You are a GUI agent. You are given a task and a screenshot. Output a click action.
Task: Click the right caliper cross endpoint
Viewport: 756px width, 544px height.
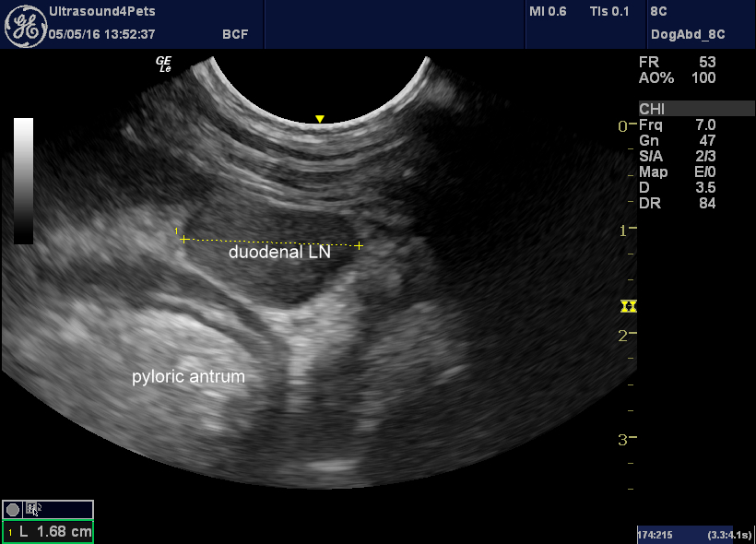359,246
